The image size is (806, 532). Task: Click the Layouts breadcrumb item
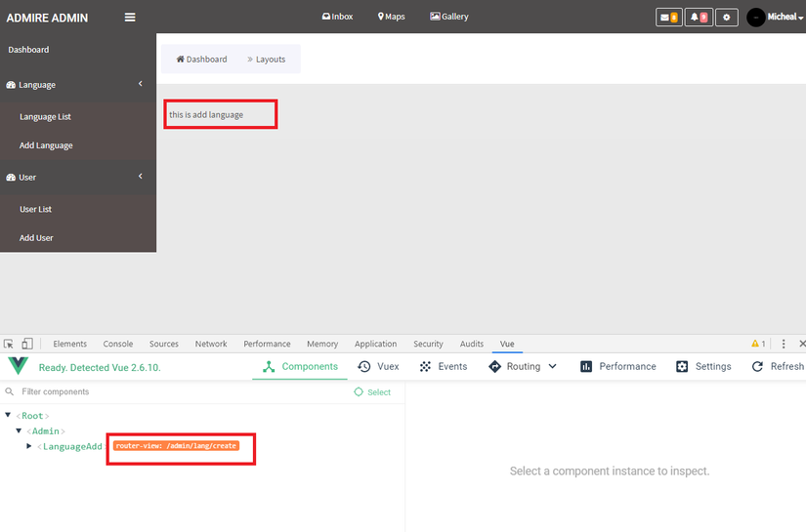(271, 60)
